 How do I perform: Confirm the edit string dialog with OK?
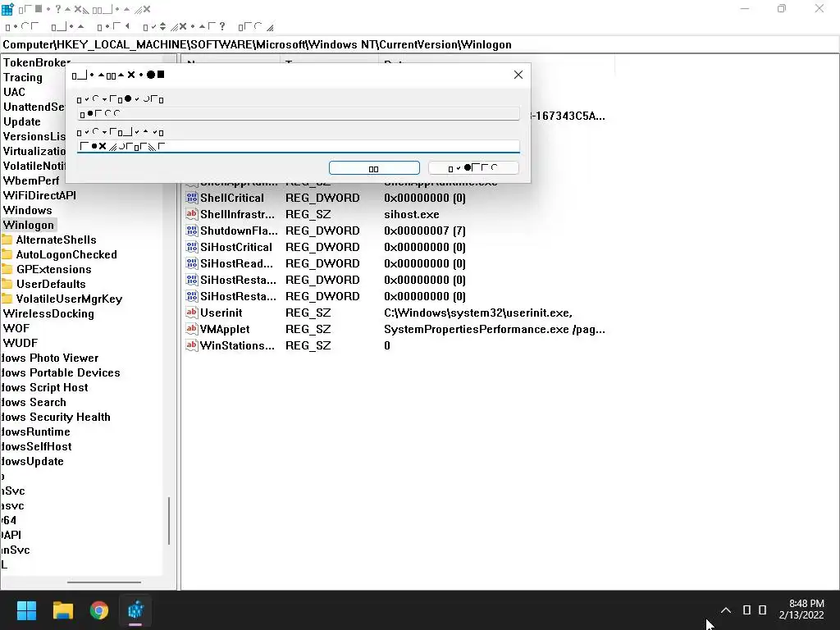click(x=374, y=168)
